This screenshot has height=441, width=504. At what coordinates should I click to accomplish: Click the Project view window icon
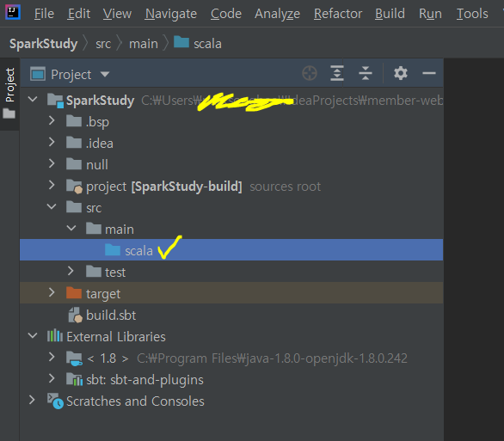click(x=38, y=74)
